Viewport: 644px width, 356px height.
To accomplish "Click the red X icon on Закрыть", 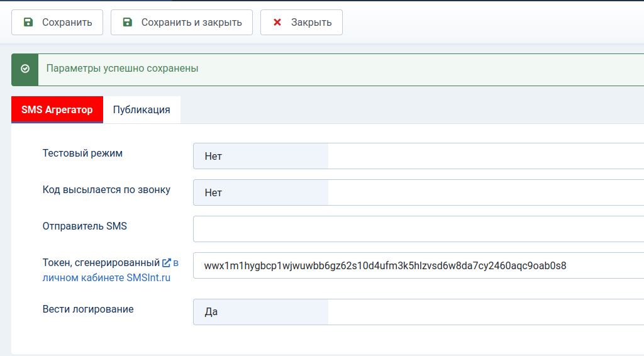I will (277, 22).
